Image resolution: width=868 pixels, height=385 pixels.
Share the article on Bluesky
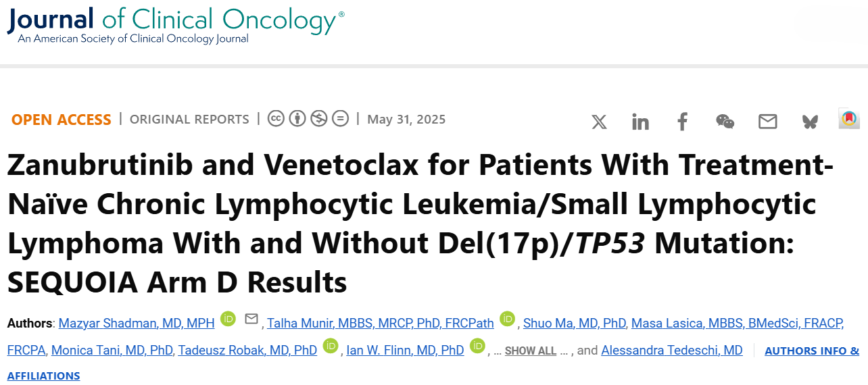coord(809,122)
